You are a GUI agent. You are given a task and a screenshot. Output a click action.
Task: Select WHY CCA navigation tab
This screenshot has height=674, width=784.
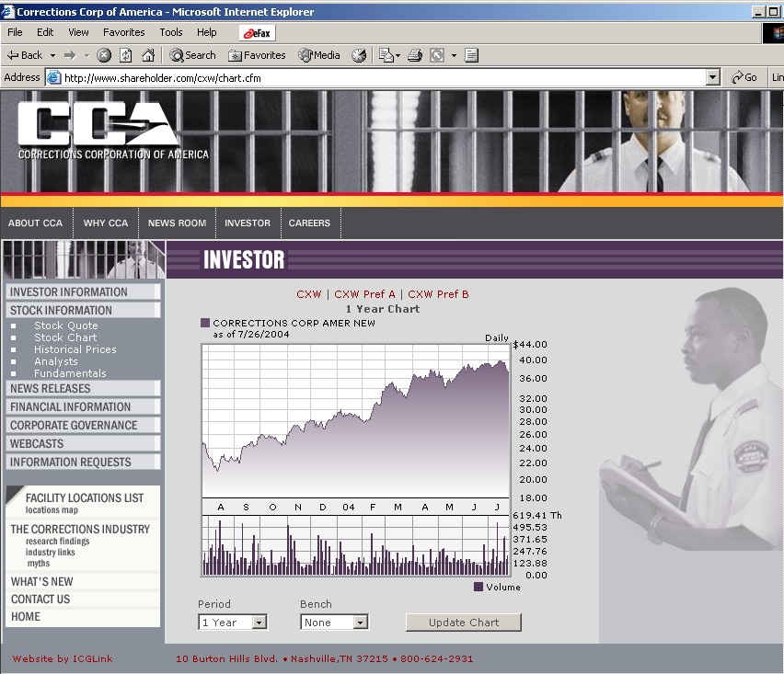[x=106, y=223]
